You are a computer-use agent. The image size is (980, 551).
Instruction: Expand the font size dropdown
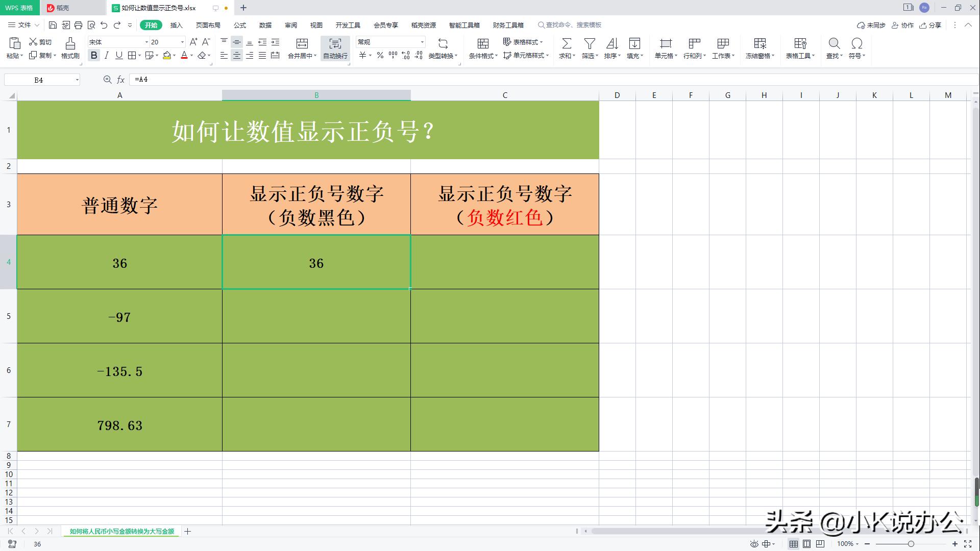coord(181,41)
